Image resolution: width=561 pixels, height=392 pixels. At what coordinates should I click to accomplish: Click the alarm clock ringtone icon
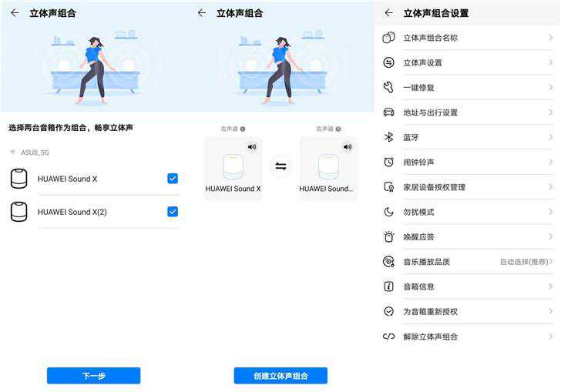click(x=388, y=162)
